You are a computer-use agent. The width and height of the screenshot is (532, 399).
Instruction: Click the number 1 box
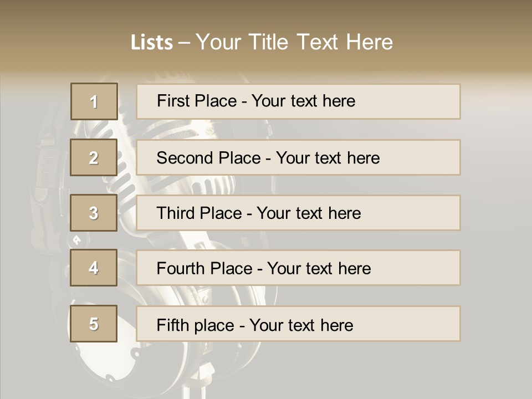click(x=94, y=101)
